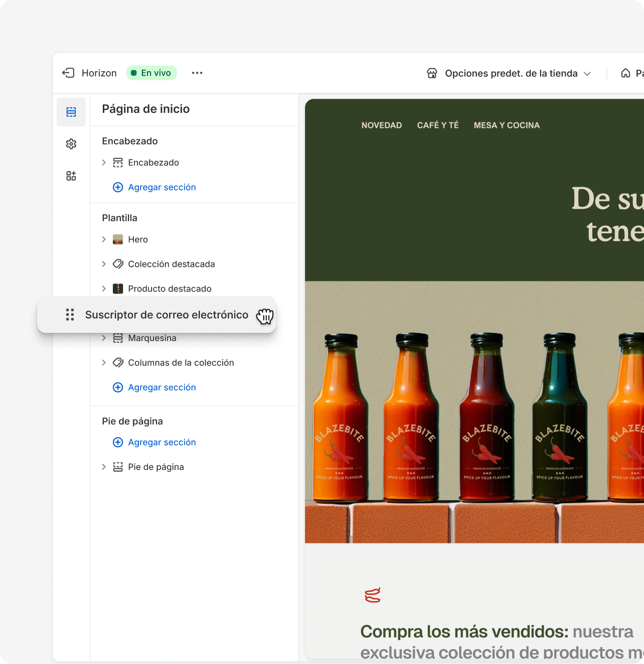The height and width of the screenshot is (664, 644).
Task: Select Colección destacada label
Action: click(x=172, y=264)
